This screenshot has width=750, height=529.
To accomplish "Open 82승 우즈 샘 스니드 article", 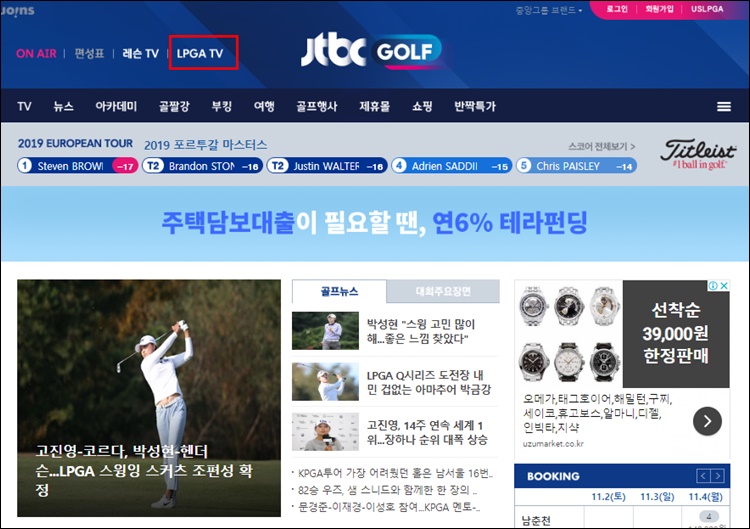I will coord(387,490).
